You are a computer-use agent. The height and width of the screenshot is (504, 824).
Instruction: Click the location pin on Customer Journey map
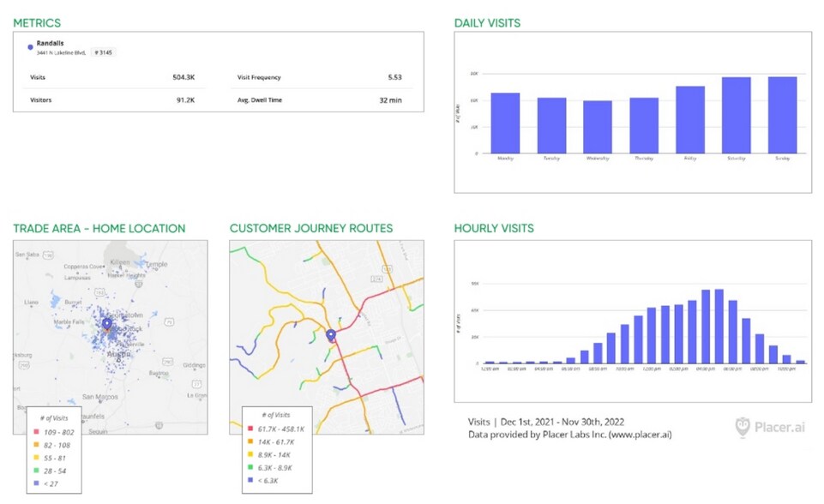[331, 334]
